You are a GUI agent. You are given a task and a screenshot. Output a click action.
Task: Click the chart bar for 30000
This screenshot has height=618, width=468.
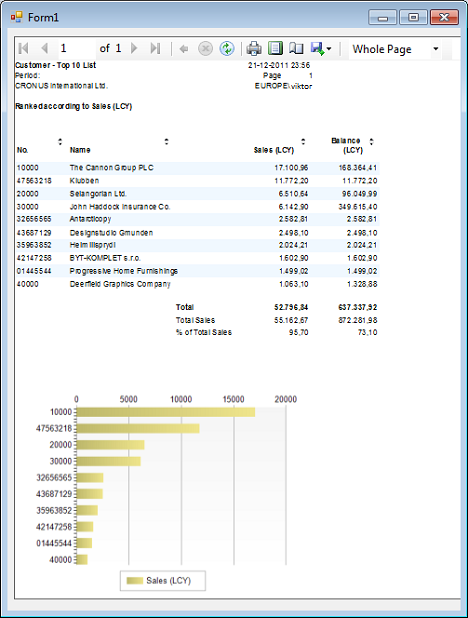click(108, 461)
